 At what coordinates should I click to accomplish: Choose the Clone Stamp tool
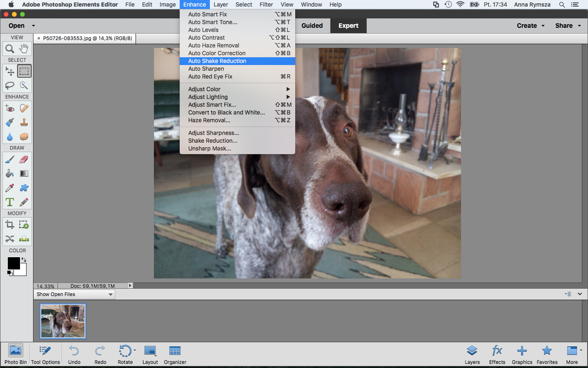coord(24,122)
